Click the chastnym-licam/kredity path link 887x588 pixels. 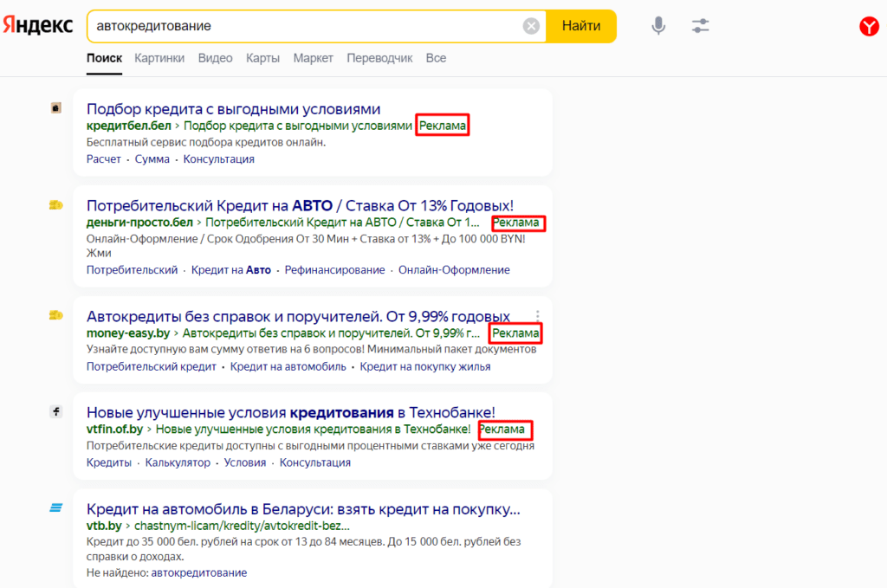[x=242, y=526]
